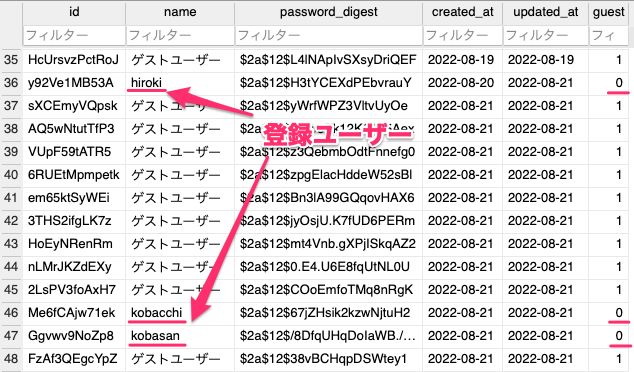
Task: Select ゲストユーザー name in row 48
Action: click(x=180, y=359)
